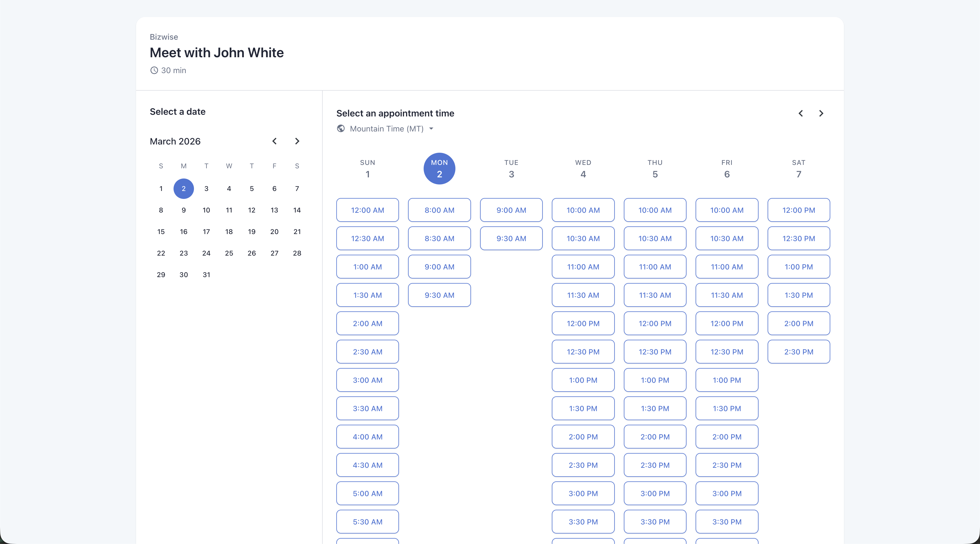Book Wednesday 11:30 AM slot
Screen dimensions: 980x544
pos(583,295)
